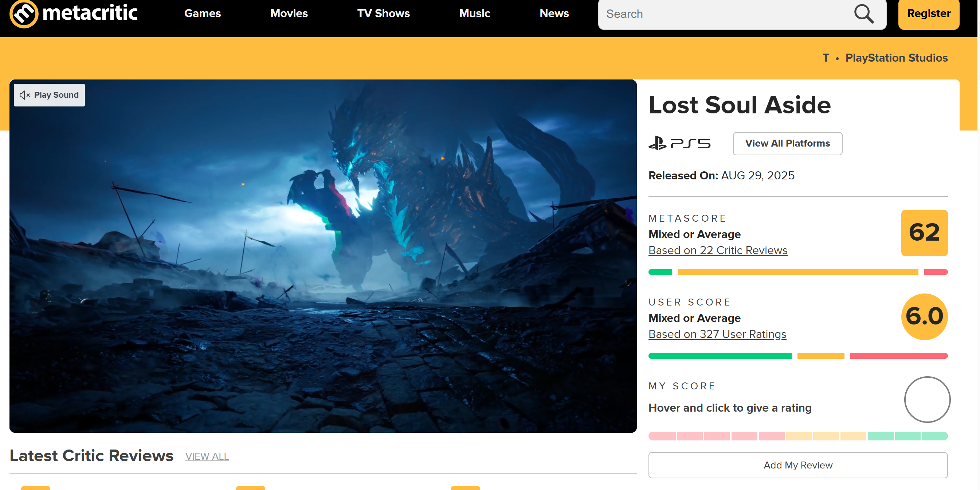Open Based on 22 Critic Reviews link
This screenshot has width=980, height=490.
(x=717, y=250)
